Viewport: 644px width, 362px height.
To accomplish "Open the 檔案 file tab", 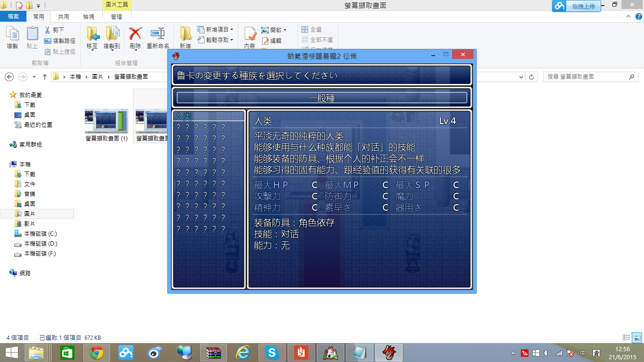I will point(13,16).
